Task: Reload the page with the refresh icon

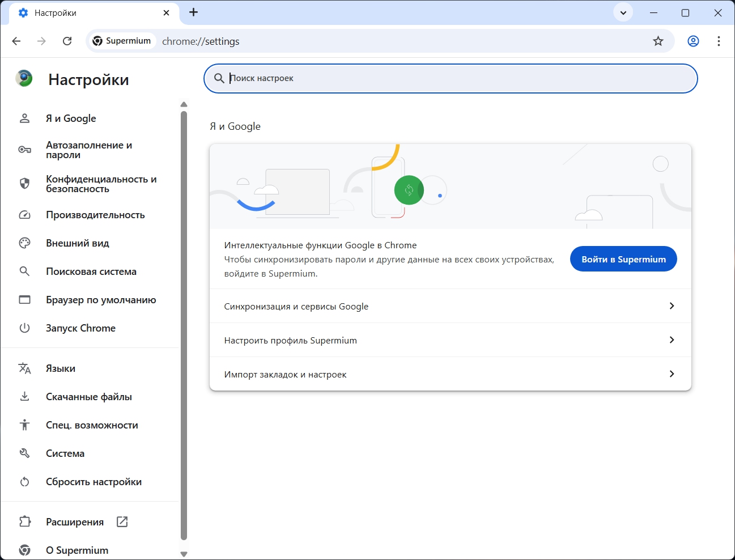Action: click(x=67, y=41)
